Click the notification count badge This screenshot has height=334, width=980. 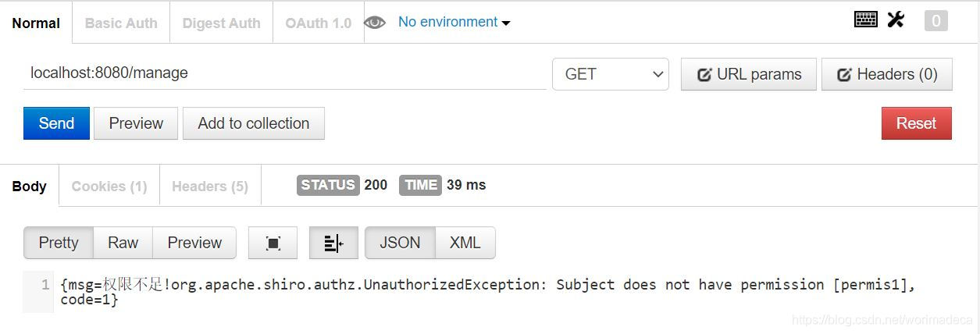935,21
